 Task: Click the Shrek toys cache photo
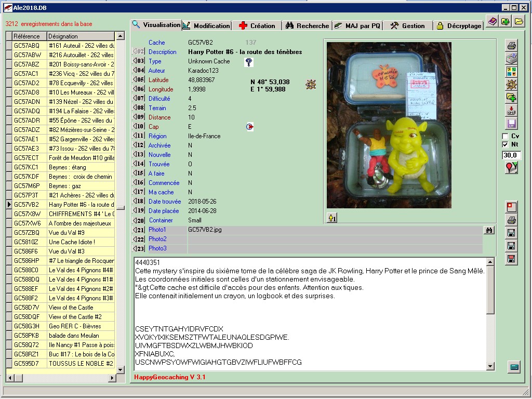click(389, 125)
